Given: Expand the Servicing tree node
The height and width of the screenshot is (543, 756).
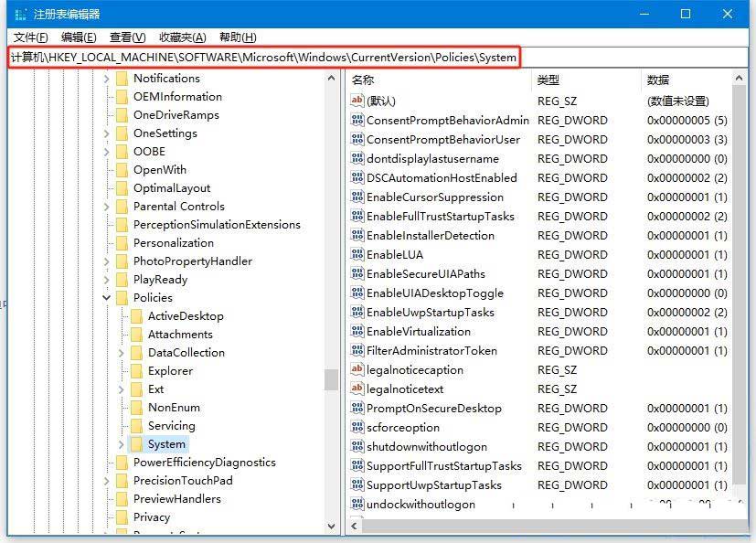Looking at the screenshot, I should pos(120,425).
